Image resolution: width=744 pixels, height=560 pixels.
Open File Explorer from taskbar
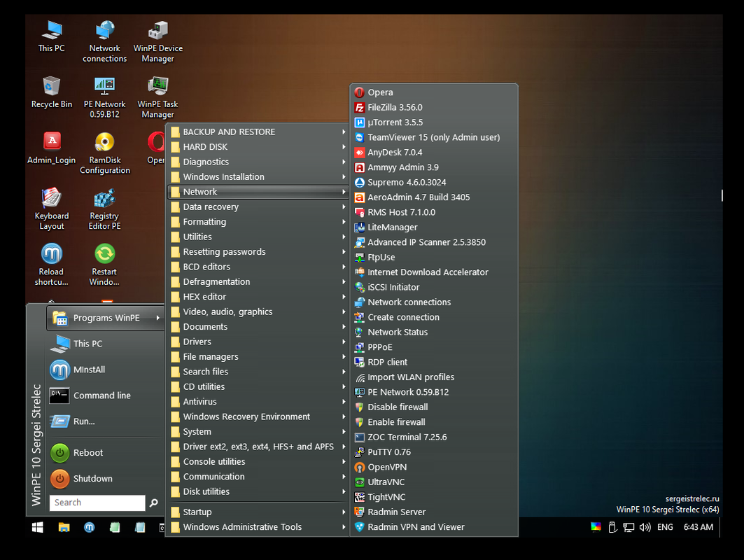coord(64,527)
